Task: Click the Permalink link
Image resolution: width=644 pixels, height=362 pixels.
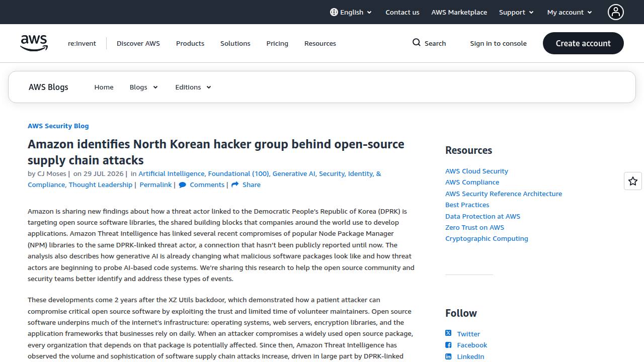Action: (x=155, y=185)
